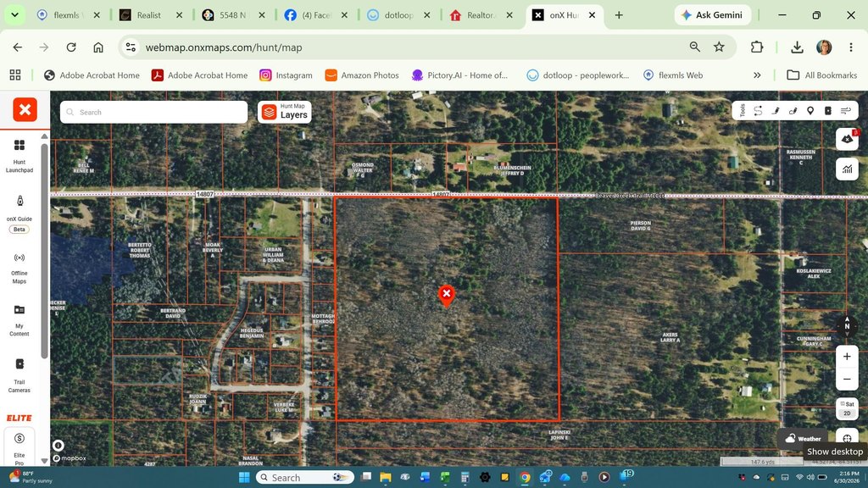
Task: Select the line drawing tool
Action: (776, 111)
